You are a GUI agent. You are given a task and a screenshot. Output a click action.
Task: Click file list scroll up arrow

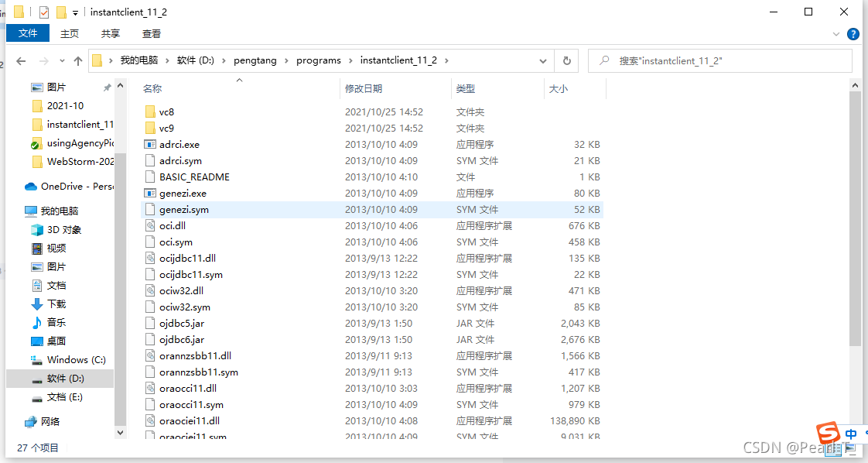pos(856,85)
